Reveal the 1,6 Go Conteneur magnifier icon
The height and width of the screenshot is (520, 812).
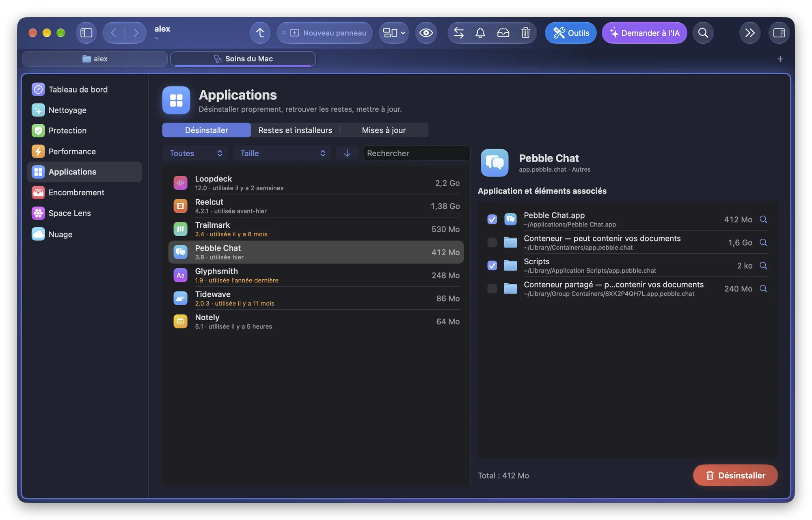[763, 243]
